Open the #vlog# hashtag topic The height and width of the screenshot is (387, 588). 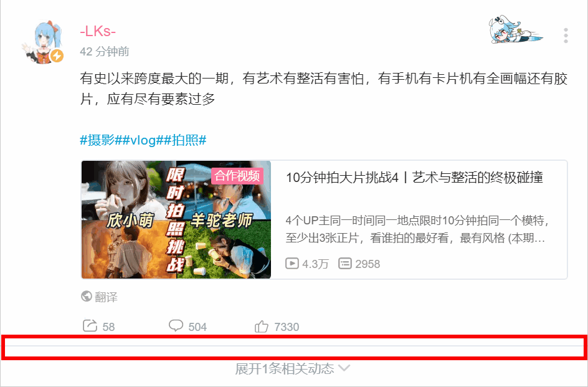pos(143,140)
